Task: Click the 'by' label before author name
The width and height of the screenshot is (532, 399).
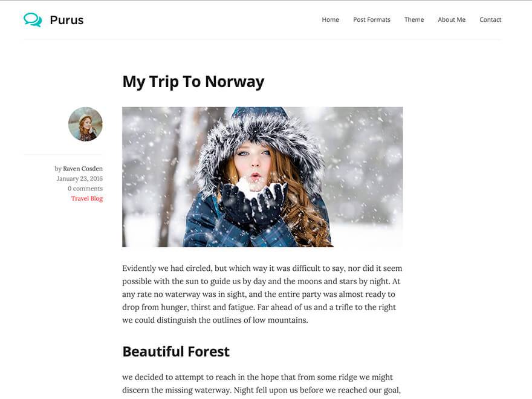Action: pos(58,169)
